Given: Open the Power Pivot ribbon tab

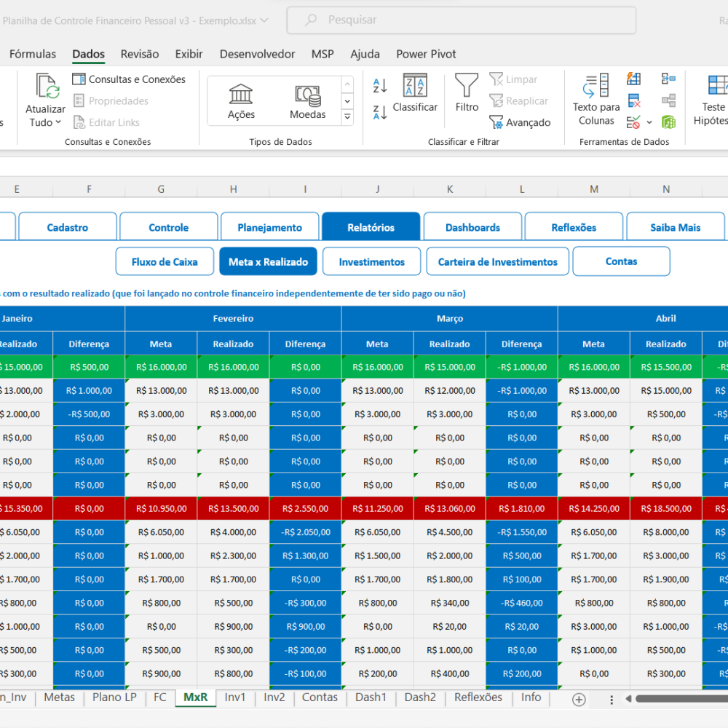Looking at the screenshot, I should click(426, 54).
